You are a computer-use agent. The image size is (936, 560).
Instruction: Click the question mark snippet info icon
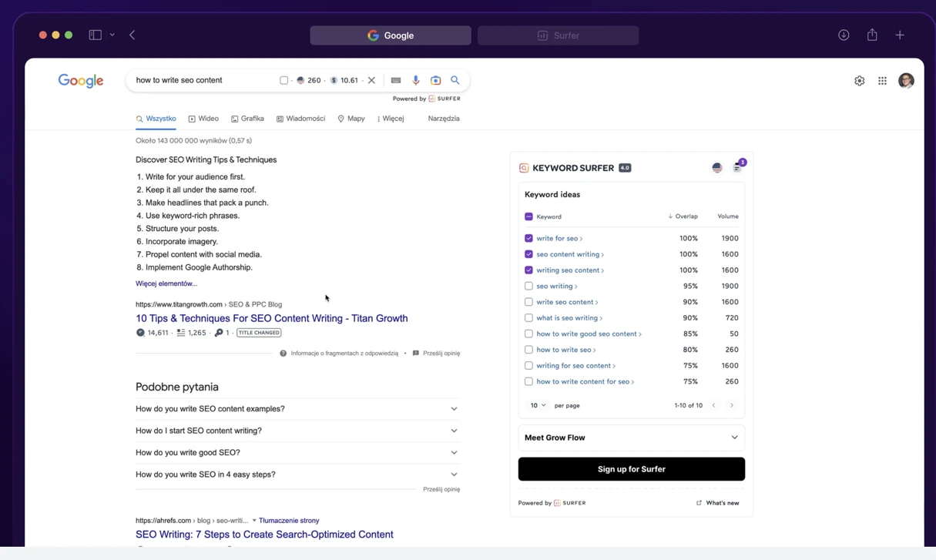(x=283, y=354)
